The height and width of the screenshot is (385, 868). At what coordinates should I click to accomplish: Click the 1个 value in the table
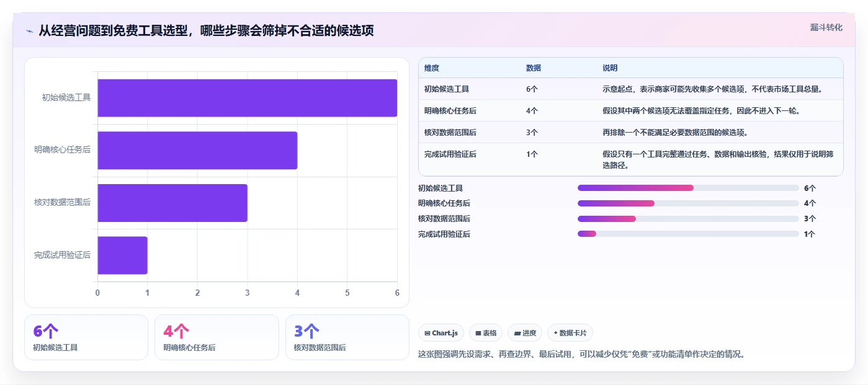[532, 154]
